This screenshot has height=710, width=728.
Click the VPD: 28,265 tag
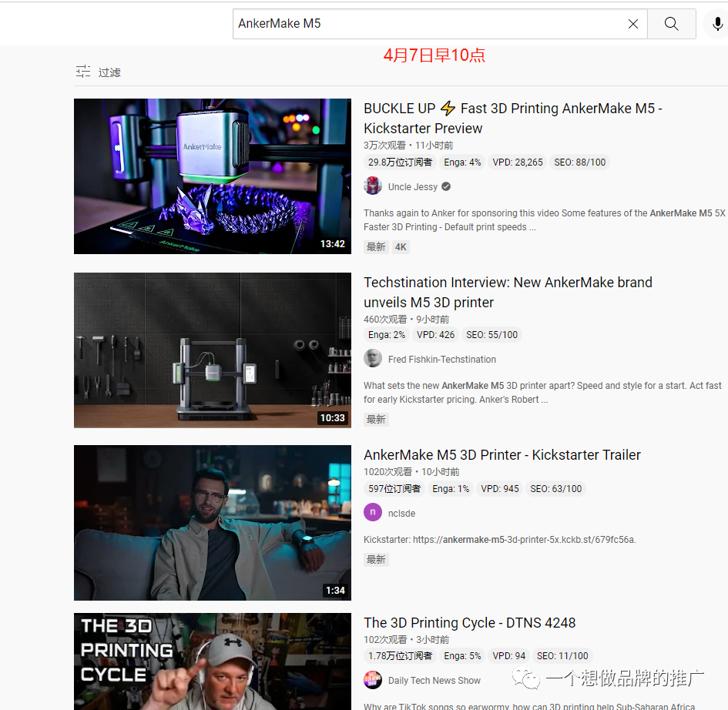(x=517, y=162)
